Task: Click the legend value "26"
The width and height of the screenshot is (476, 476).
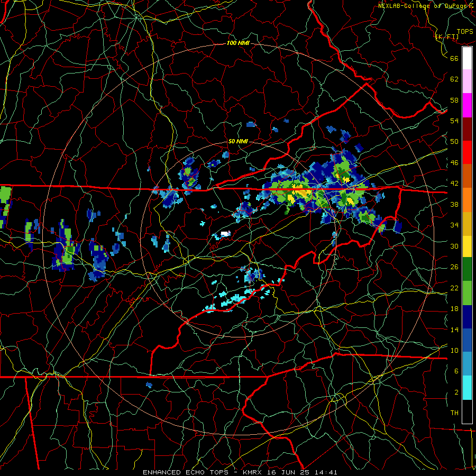Action: click(x=454, y=267)
